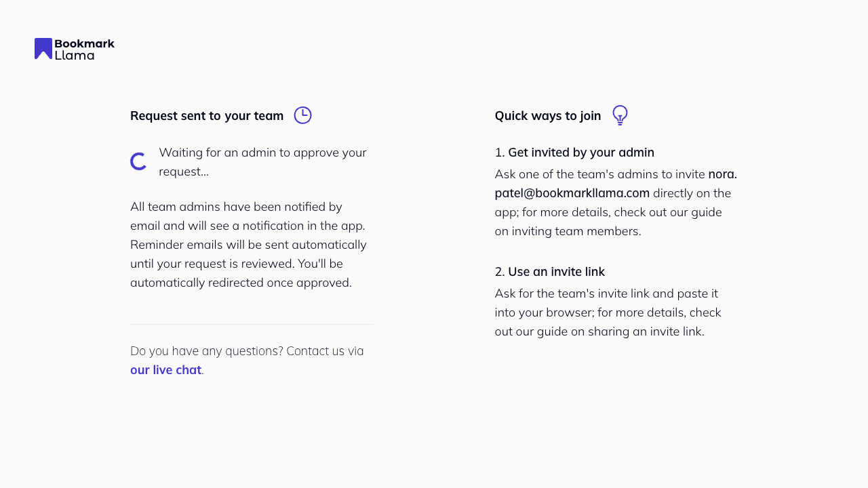
Task: Click the Bookmark Llama wordmark text
Action: coord(84,49)
